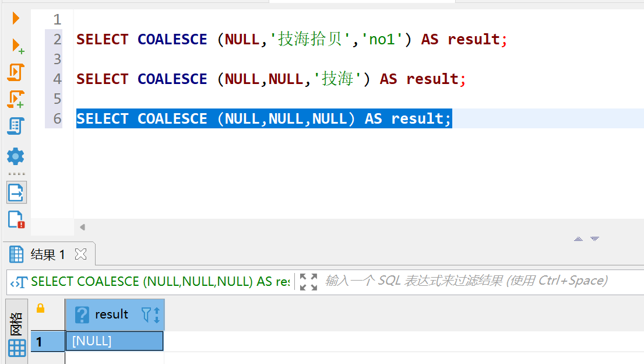Viewport: 644px width, 364px height.
Task: Click the grid view icon in the side panel
Action: (x=17, y=348)
